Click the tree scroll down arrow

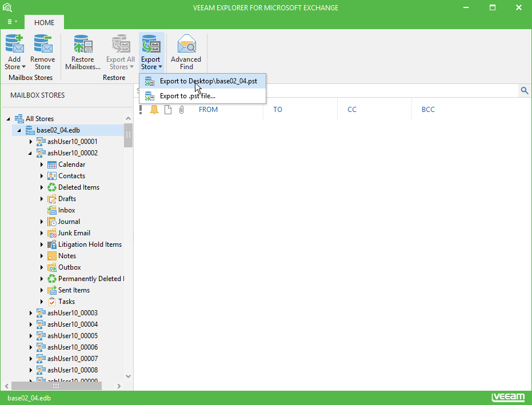click(128, 376)
